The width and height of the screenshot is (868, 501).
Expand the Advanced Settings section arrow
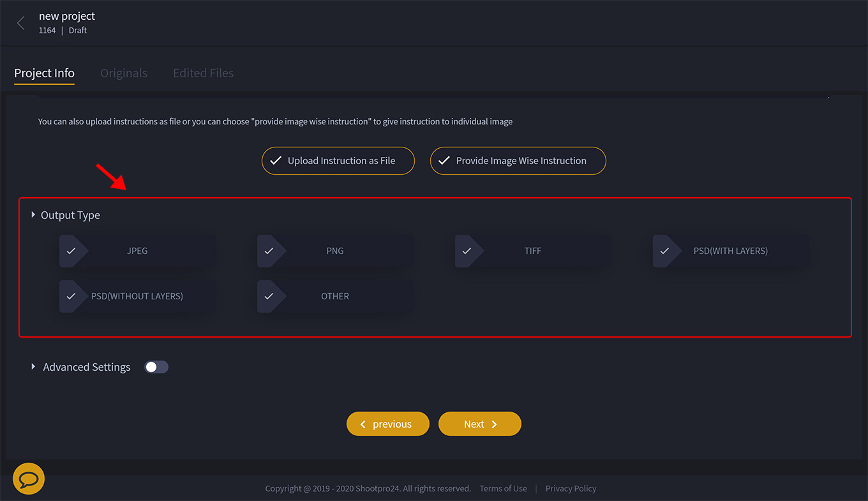33,367
